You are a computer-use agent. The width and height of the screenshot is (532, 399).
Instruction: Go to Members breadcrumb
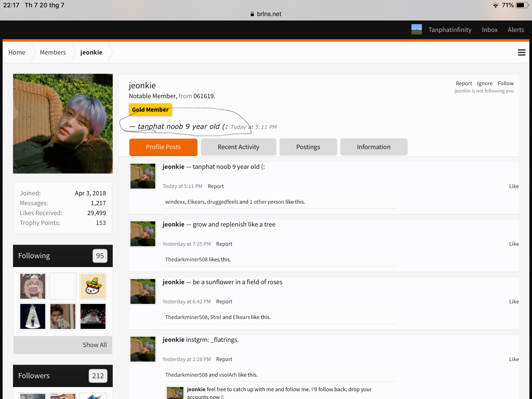click(53, 52)
